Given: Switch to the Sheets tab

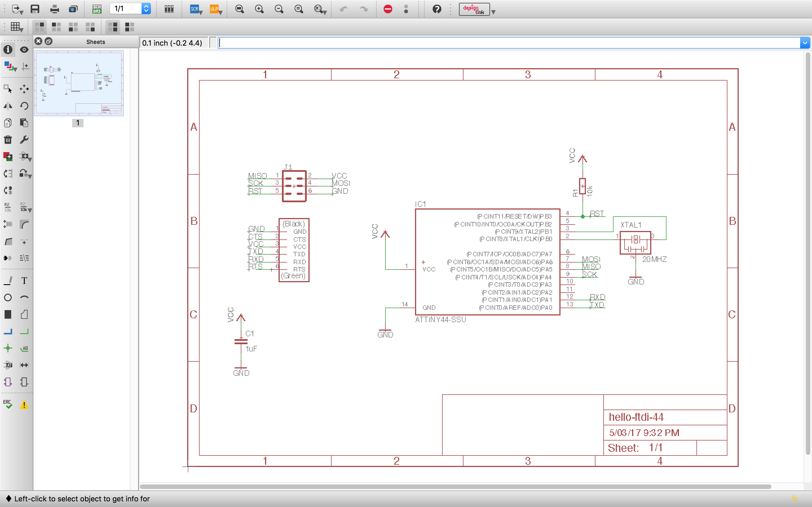Looking at the screenshot, I should [x=95, y=42].
